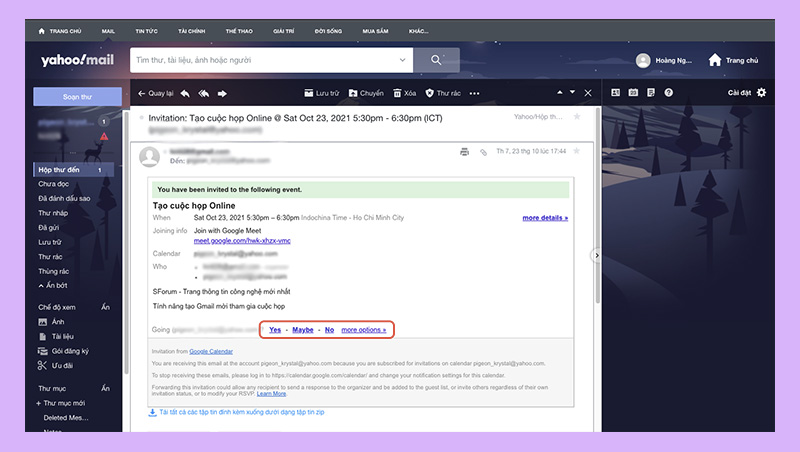Open Lưu trữ folder in sidebar
Screen dimensions: 800x452
(50, 242)
